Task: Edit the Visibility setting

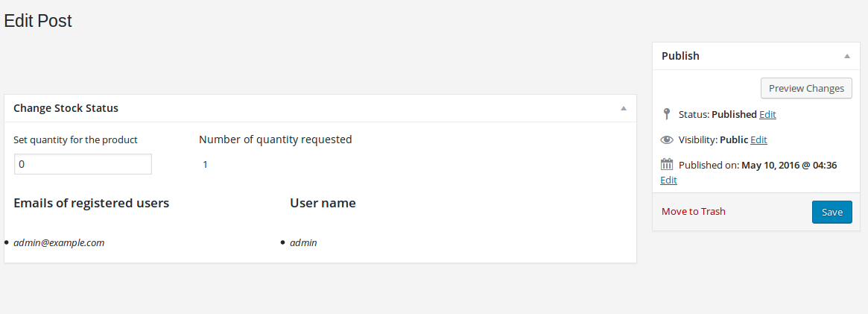Action: 758,140
